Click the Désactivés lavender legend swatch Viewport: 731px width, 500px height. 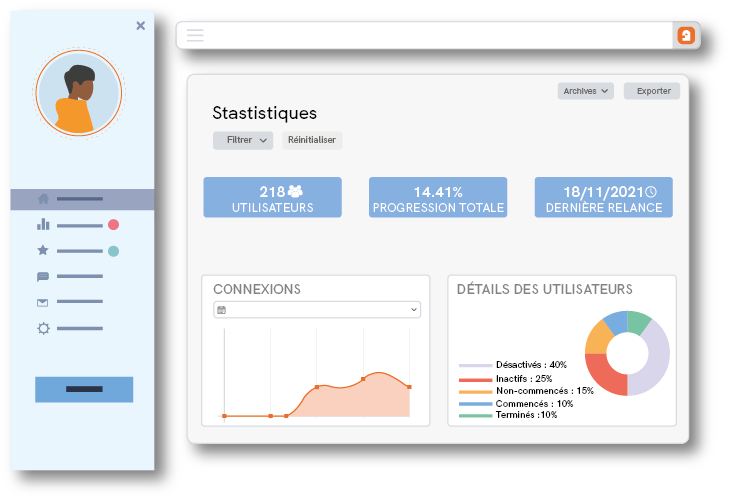point(475,366)
